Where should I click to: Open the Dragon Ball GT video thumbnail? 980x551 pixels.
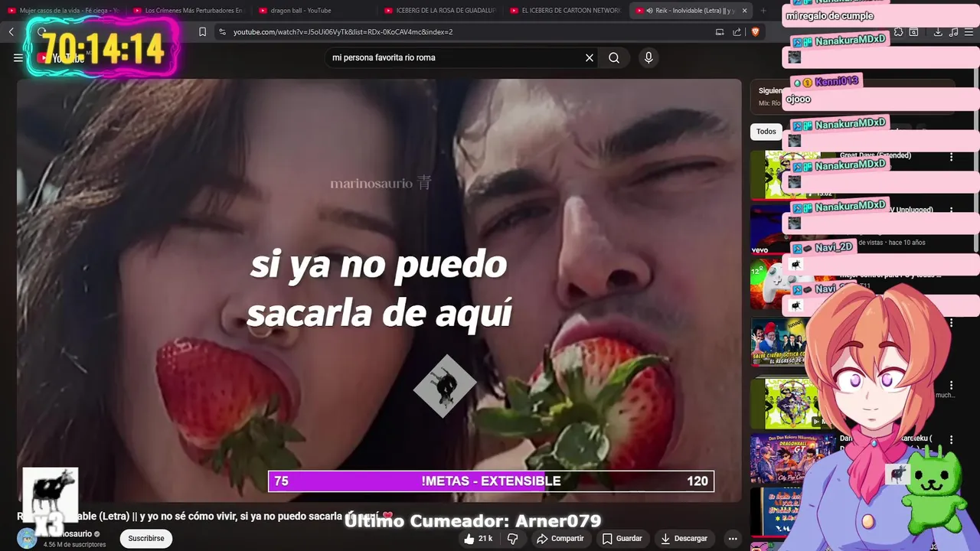(792, 458)
